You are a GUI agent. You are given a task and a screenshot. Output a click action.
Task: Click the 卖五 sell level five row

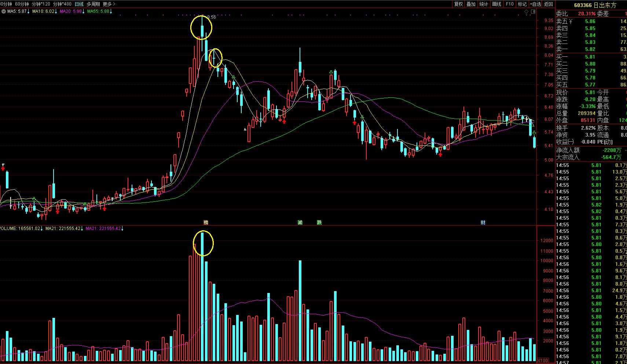click(591, 21)
